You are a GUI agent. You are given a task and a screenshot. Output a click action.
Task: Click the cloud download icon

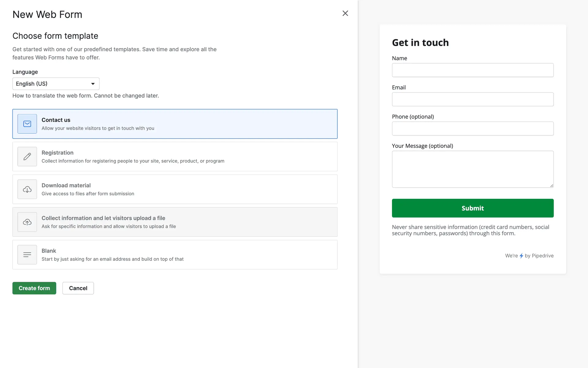pos(27,189)
